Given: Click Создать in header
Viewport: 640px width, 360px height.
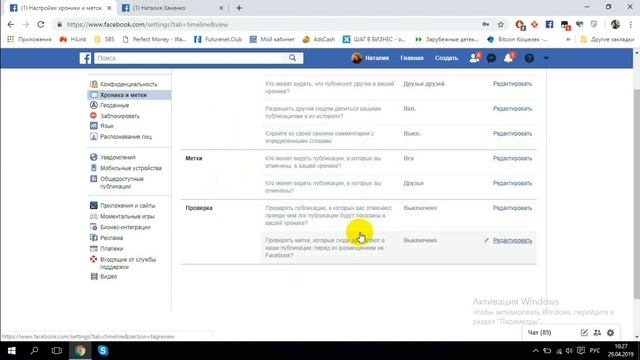Looking at the screenshot, I should point(446,58).
